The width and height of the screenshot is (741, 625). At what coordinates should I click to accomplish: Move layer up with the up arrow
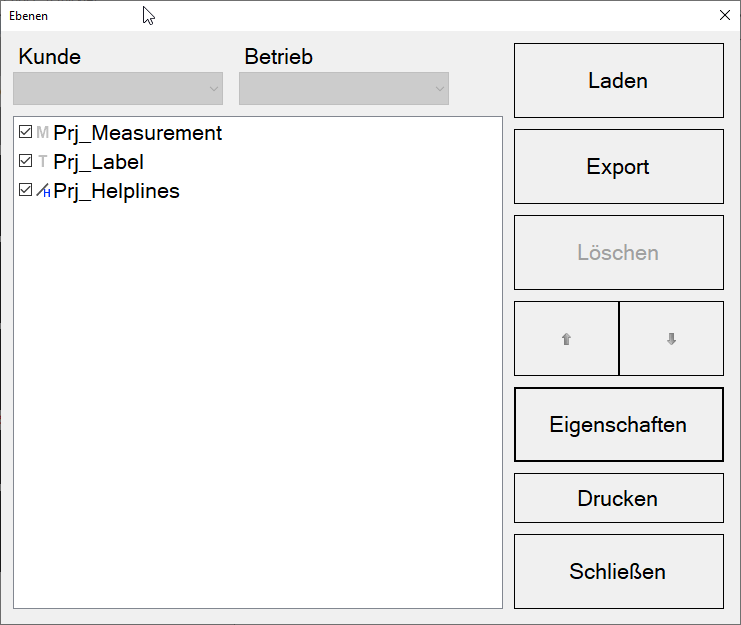coord(566,339)
